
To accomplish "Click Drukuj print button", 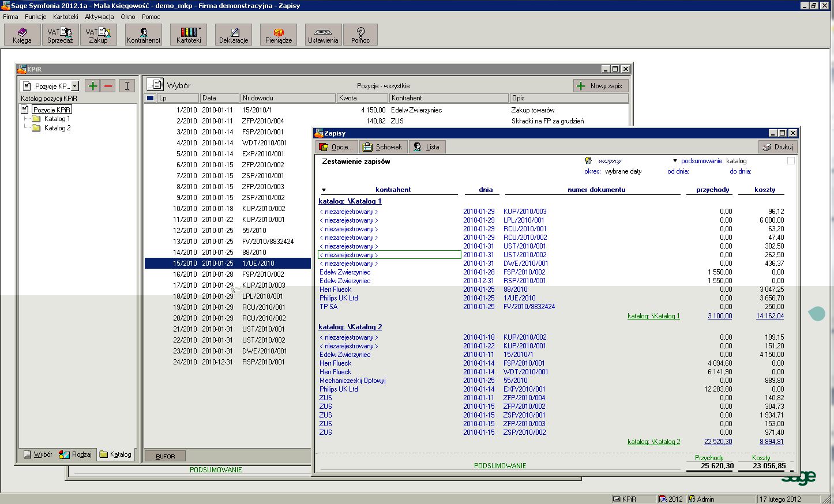I will point(777,147).
